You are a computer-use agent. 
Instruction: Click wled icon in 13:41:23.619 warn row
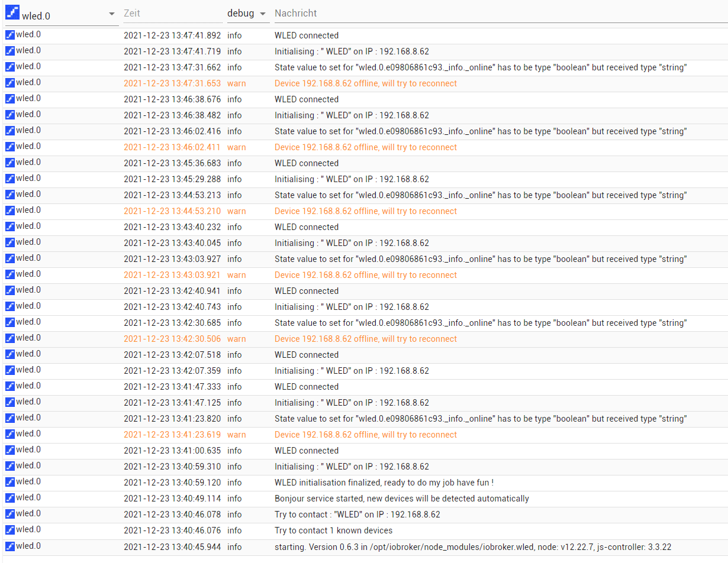(x=10, y=434)
